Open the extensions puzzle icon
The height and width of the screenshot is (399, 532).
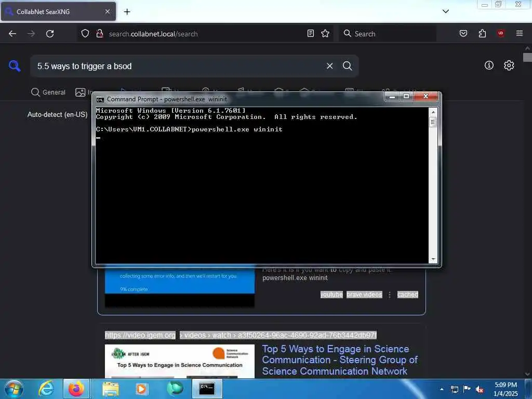click(482, 33)
